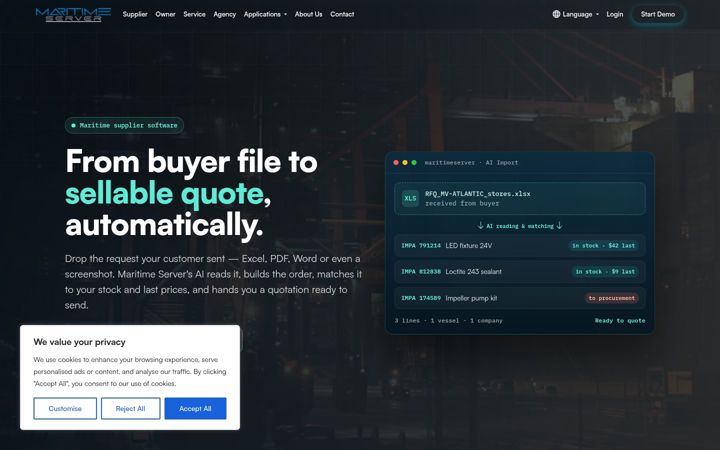Select the RFQ_MV-ATLANTIC_stores.xlsx file name
The image size is (720, 450).
point(478,194)
